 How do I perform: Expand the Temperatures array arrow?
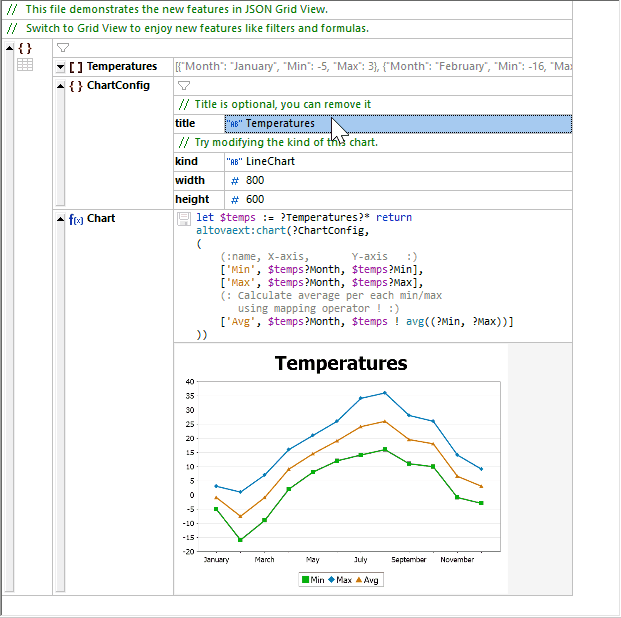[60, 67]
